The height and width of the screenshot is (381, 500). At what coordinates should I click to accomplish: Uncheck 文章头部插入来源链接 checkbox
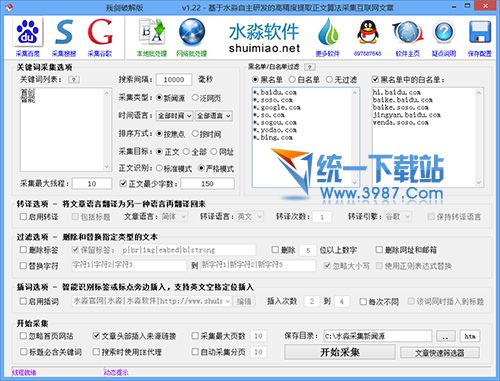coord(96,336)
